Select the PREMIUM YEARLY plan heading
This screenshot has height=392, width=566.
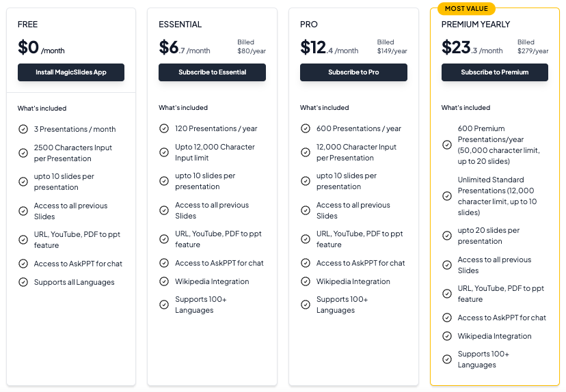tap(475, 24)
